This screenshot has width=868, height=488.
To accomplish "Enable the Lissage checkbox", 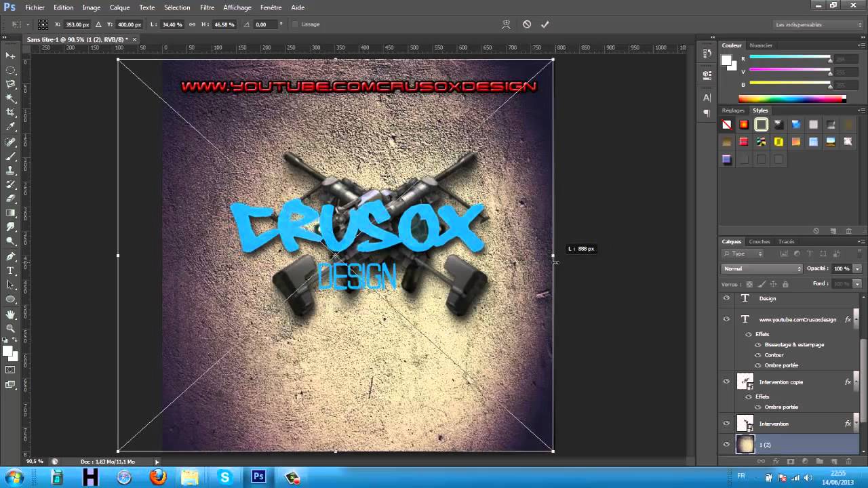I will click(x=295, y=24).
